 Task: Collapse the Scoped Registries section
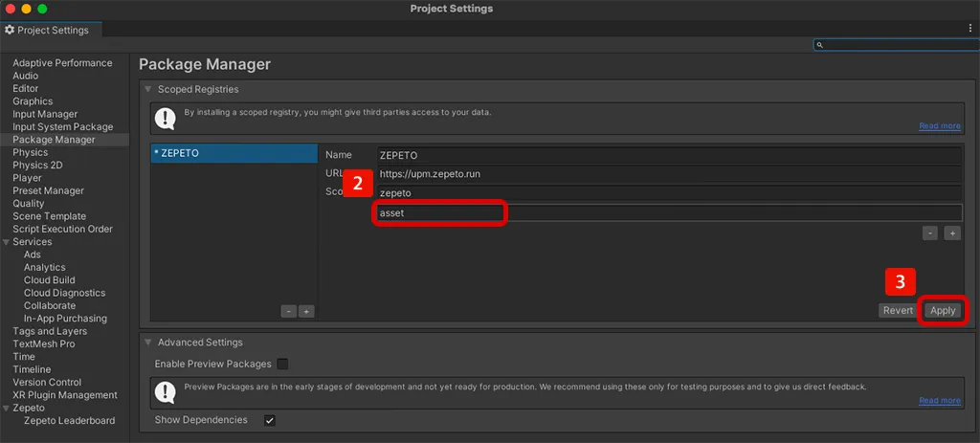(x=148, y=89)
